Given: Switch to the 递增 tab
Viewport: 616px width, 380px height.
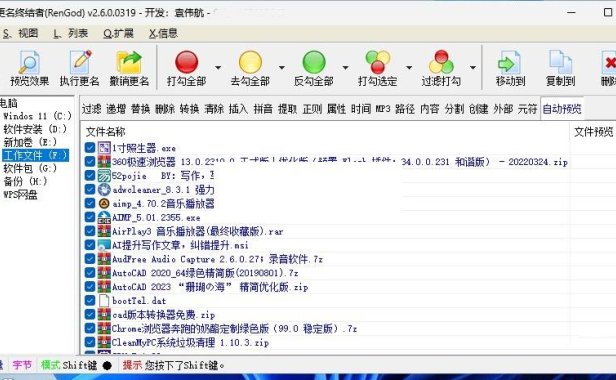Looking at the screenshot, I should click(116, 109).
